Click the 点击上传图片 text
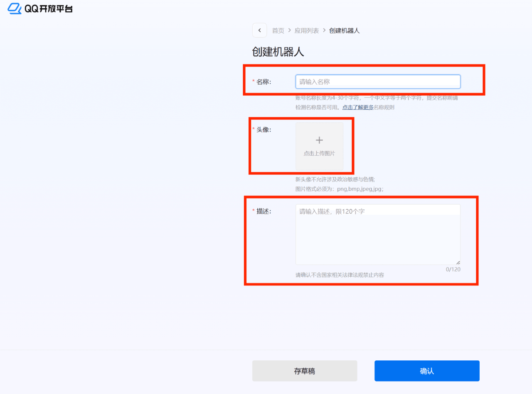Screen dimensions: 532x394 [x=319, y=154]
